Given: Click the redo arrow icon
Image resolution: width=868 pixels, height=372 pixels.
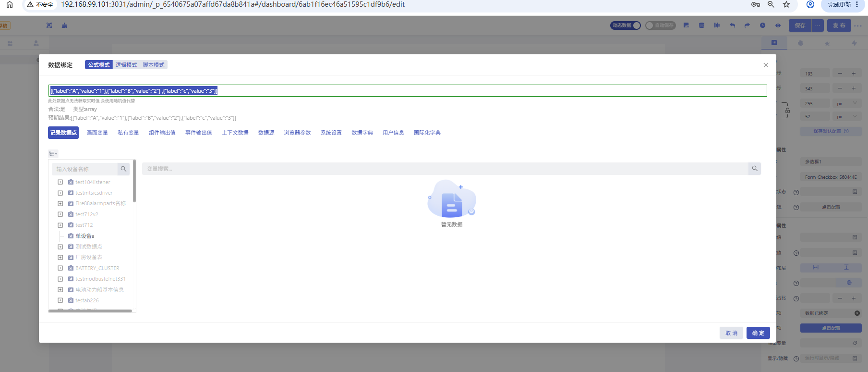Looking at the screenshot, I should [747, 25].
